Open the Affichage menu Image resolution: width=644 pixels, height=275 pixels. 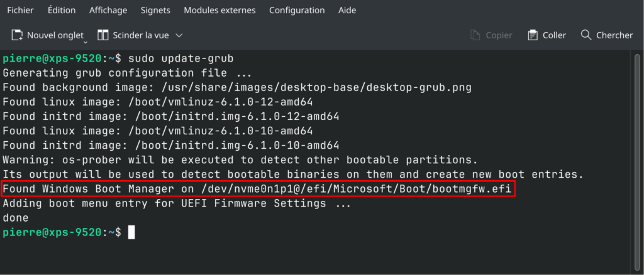(108, 10)
